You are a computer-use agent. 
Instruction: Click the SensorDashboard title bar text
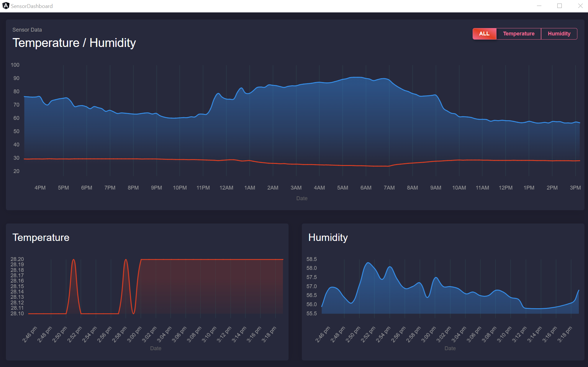pyautogui.click(x=32, y=6)
